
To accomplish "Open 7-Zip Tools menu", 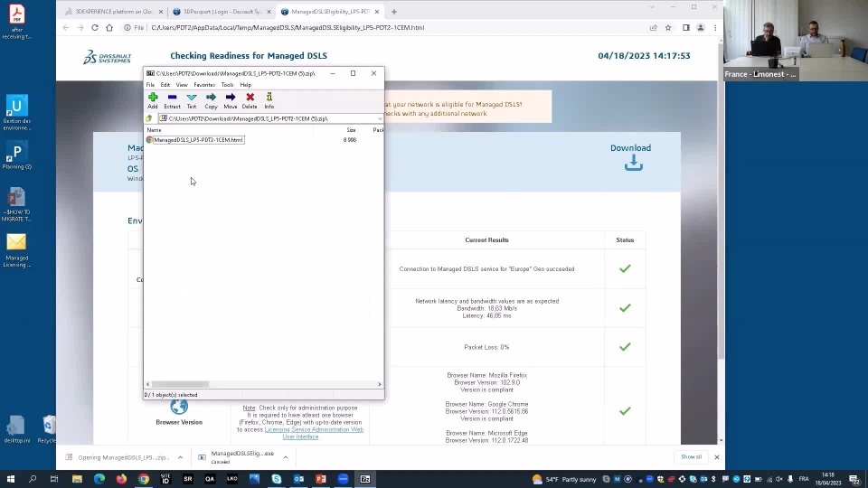I will tap(227, 85).
